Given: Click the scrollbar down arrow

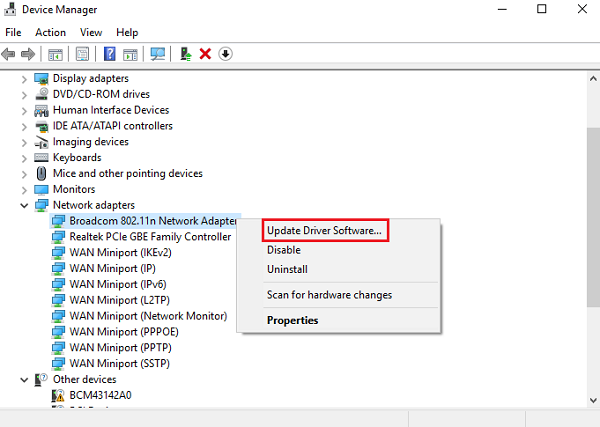Looking at the screenshot, I should [x=593, y=401].
